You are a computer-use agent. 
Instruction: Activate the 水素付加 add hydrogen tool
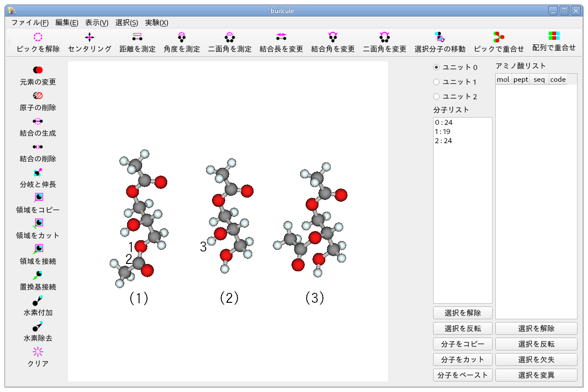[38, 301]
